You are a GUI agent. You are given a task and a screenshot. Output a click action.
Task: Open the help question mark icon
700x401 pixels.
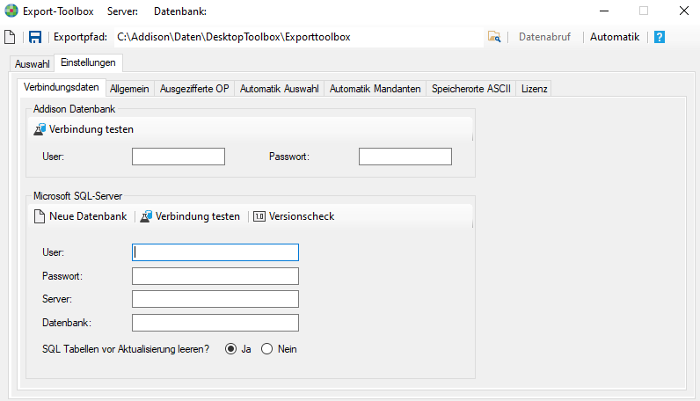point(659,37)
